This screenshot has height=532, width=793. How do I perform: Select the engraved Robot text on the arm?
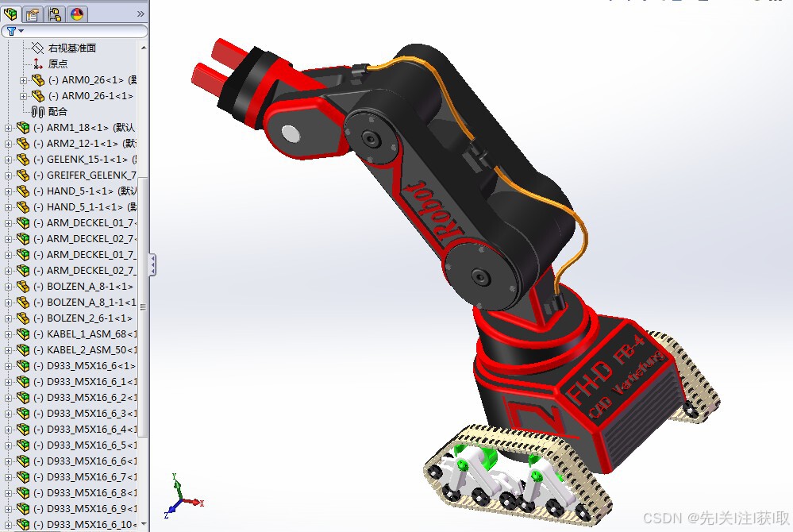click(x=436, y=211)
